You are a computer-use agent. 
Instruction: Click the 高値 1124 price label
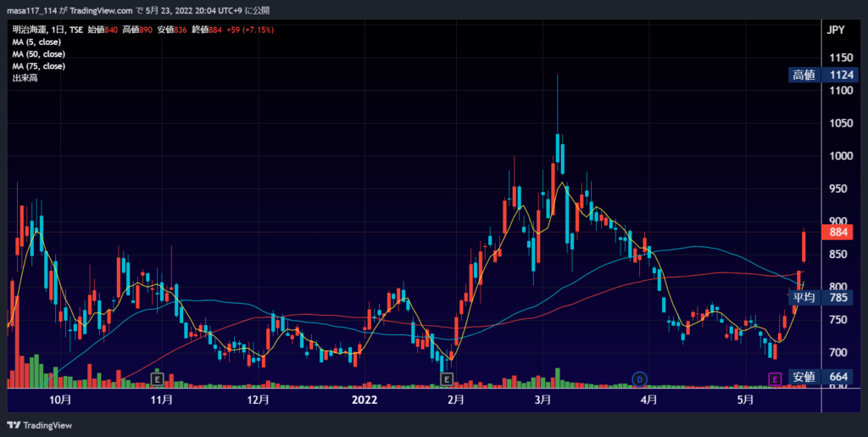824,76
